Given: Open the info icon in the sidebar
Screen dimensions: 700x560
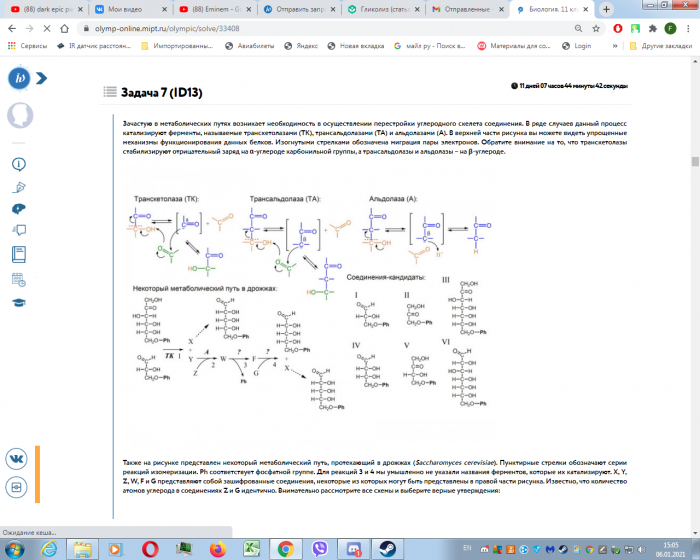Looking at the screenshot, I should [18, 163].
